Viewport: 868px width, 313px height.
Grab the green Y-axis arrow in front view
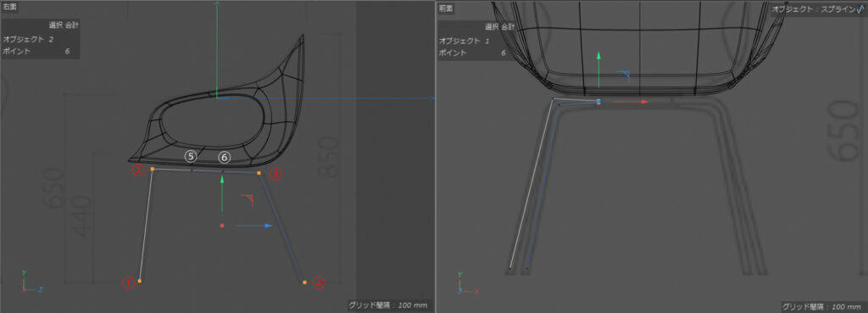click(x=598, y=70)
